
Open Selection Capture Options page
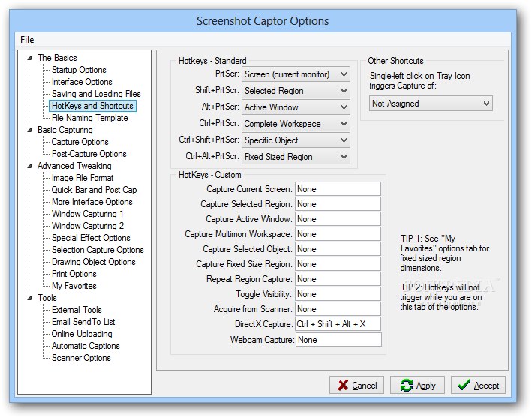98,250
